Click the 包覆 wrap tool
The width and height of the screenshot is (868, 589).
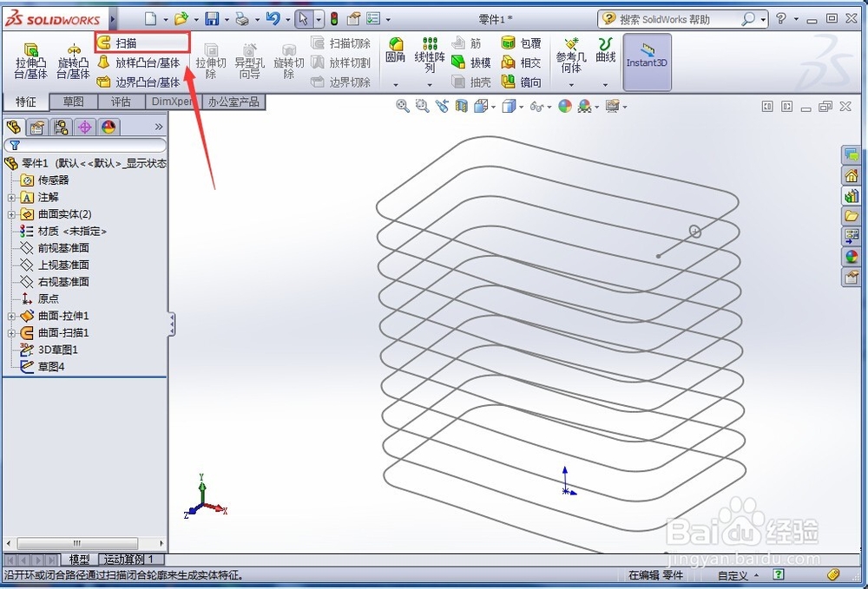pos(521,43)
